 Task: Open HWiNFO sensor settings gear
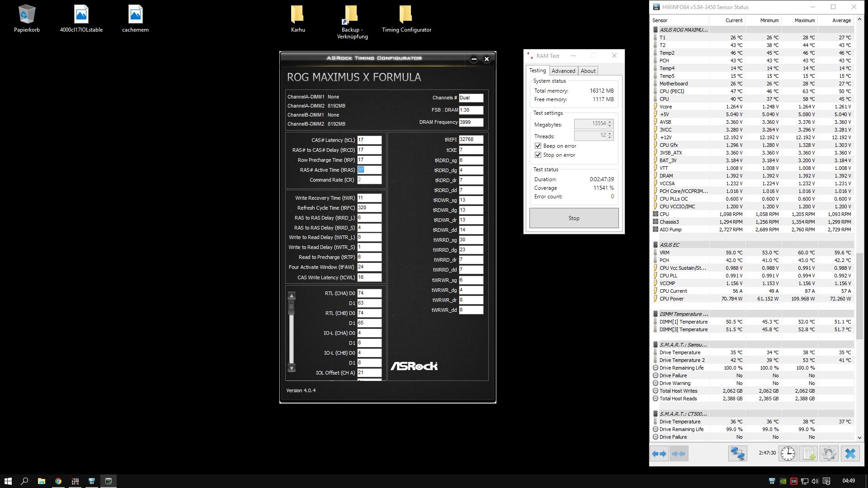pyautogui.click(x=829, y=454)
